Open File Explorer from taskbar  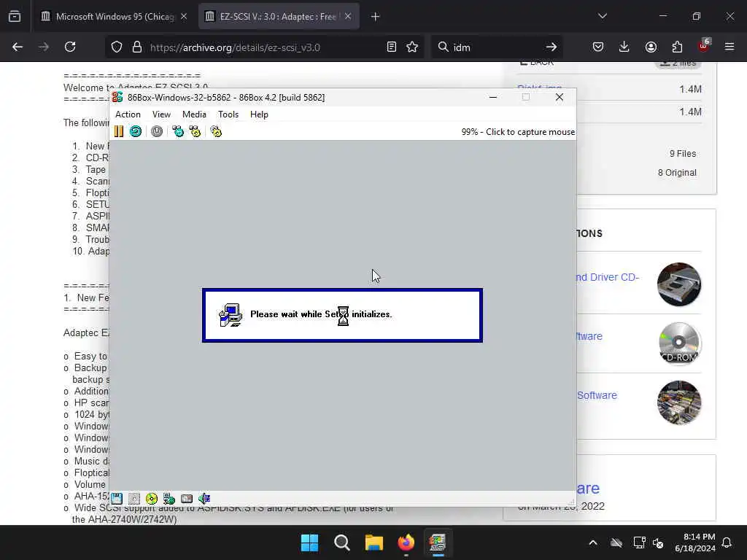[374, 542]
